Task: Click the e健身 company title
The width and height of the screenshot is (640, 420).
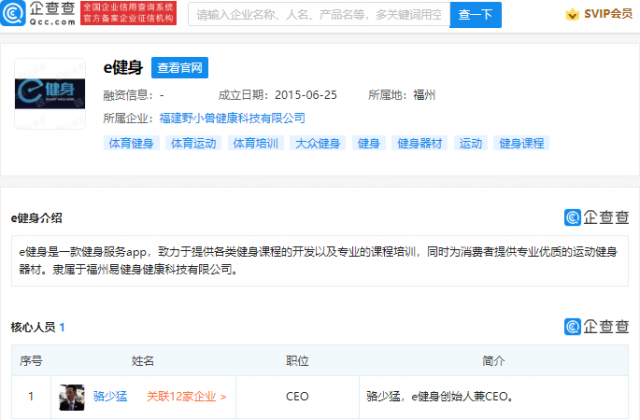Action: (x=123, y=68)
